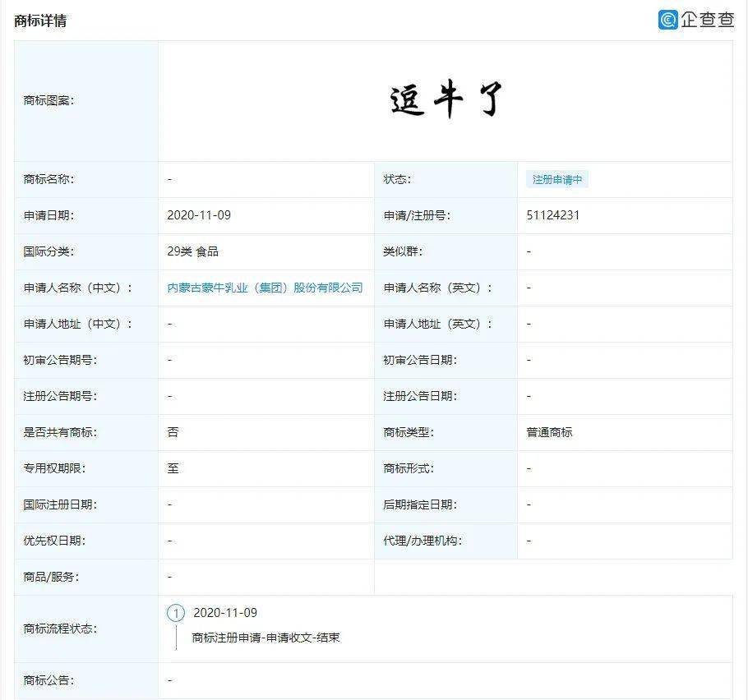Click the 类似群 label
The width and height of the screenshot is (748, 700).
403,251
